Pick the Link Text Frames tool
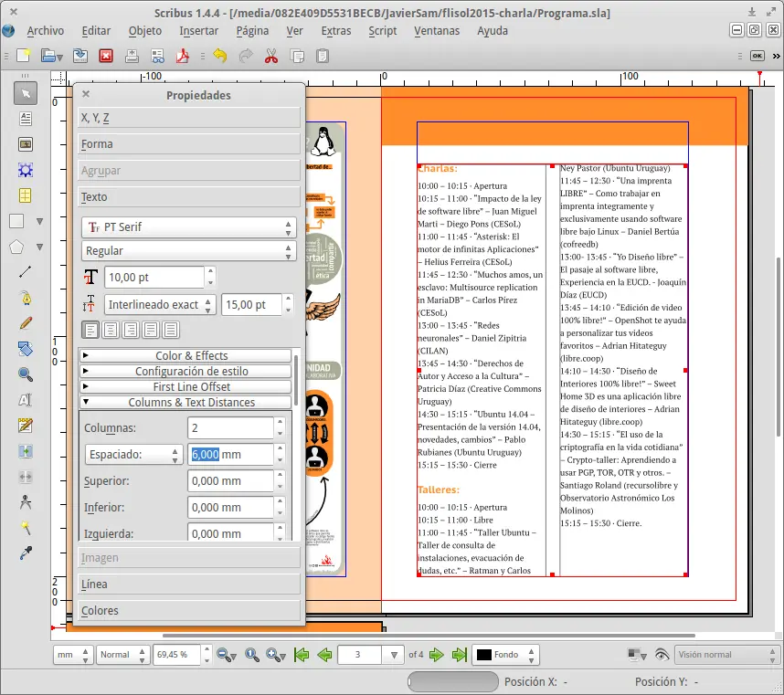This screenshot has height=695, width=784. coord(26,451)
